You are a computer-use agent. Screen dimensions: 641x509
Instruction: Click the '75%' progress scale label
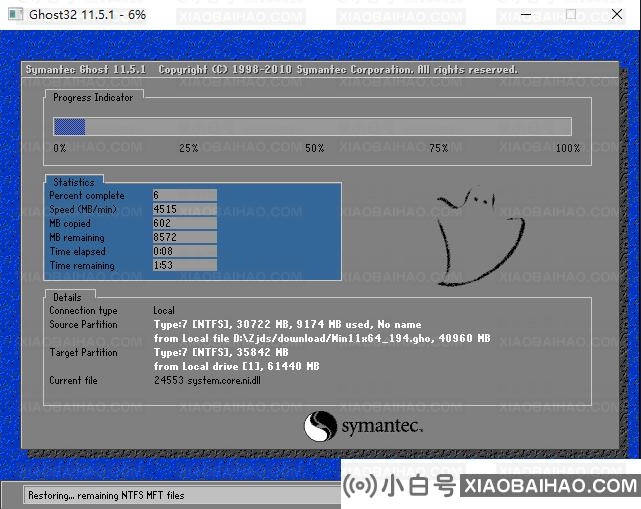tap(439, 148)
